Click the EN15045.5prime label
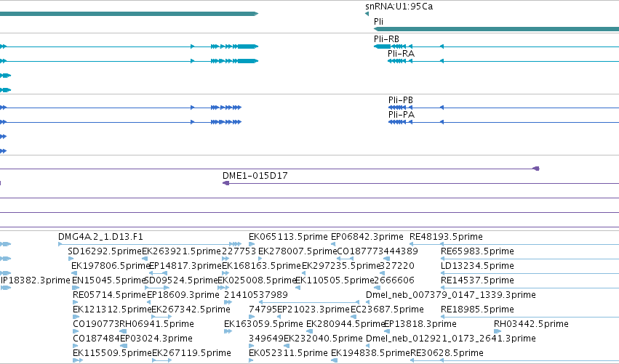 108,280
